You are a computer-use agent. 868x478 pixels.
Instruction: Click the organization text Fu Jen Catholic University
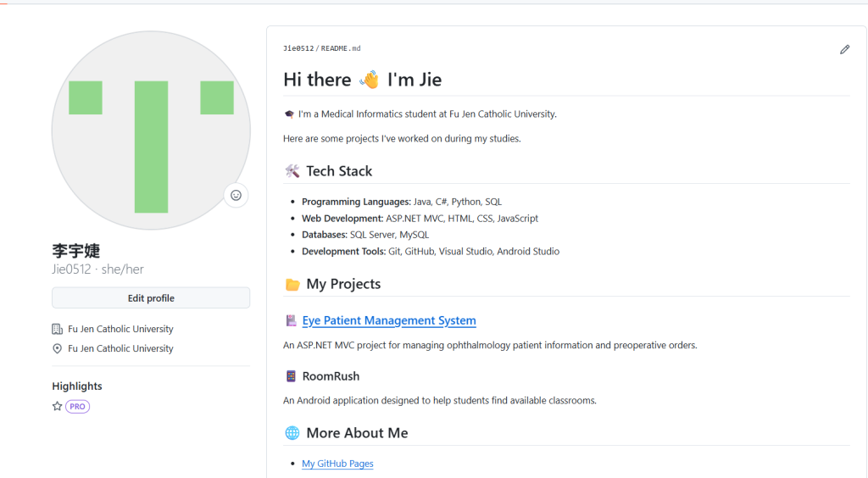pyautogui.click(x=120, y=329)
